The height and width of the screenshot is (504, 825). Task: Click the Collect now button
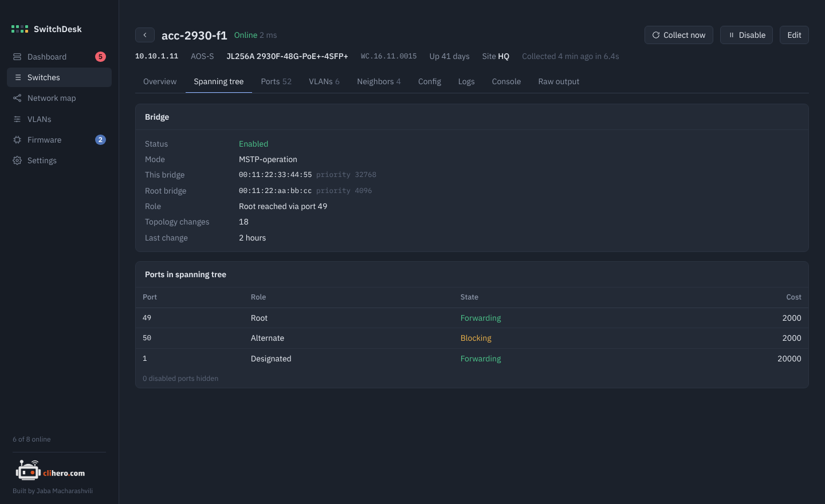679,35
